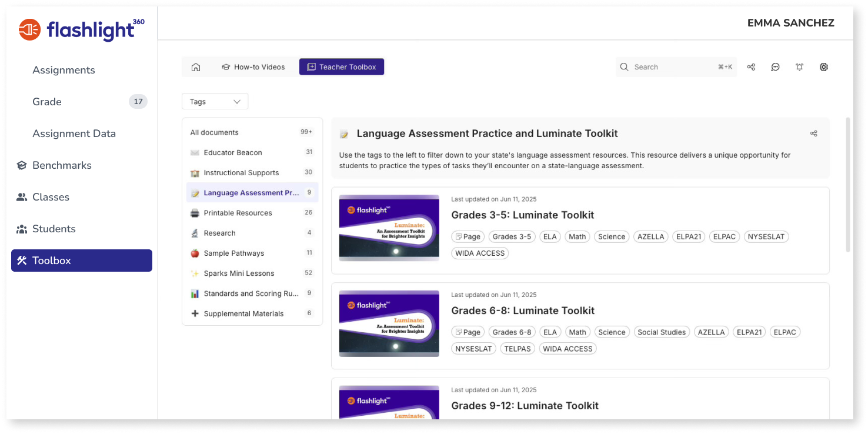The height and width of the screenshot is (434, 868).
Task: Click the Math tag on Grades 6-8
Action: tap(577, 332)
